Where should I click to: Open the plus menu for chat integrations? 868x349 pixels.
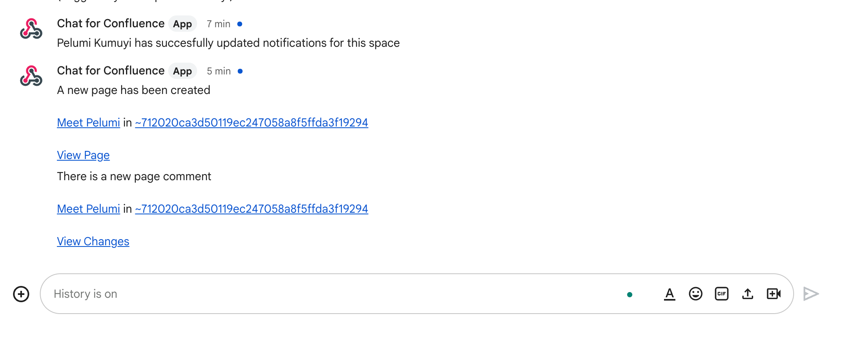21,294
